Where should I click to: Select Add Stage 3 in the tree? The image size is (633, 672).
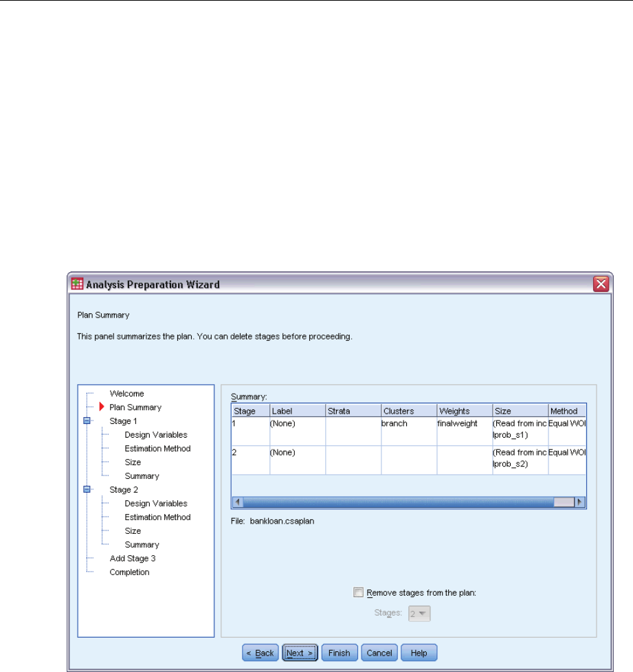click(133, 558)
